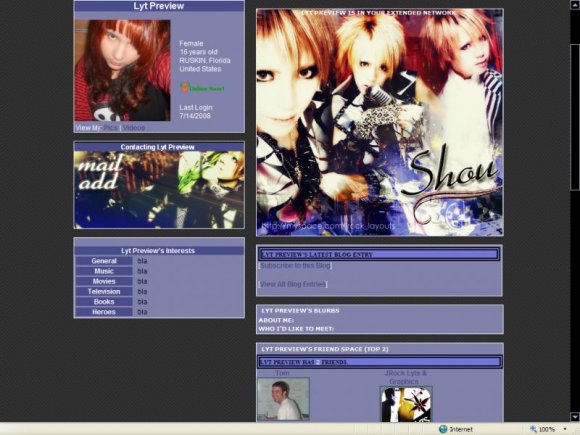Viewport: 580px width, 435px height.
Task: Click the large Shou banner image
Action: tap(380, 122)
